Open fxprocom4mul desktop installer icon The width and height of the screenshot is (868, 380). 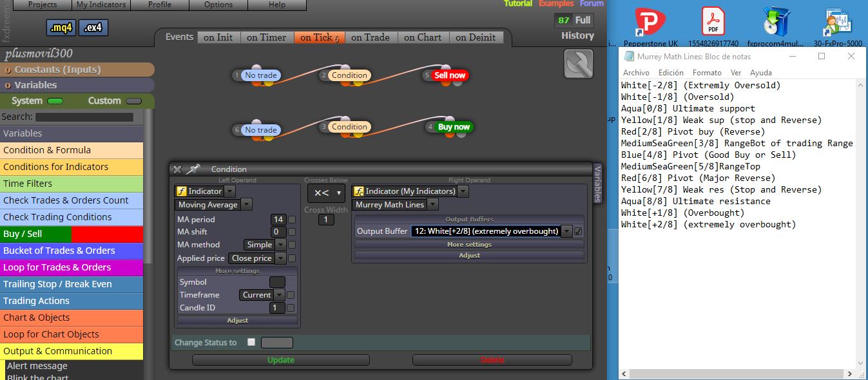(774, 27)
